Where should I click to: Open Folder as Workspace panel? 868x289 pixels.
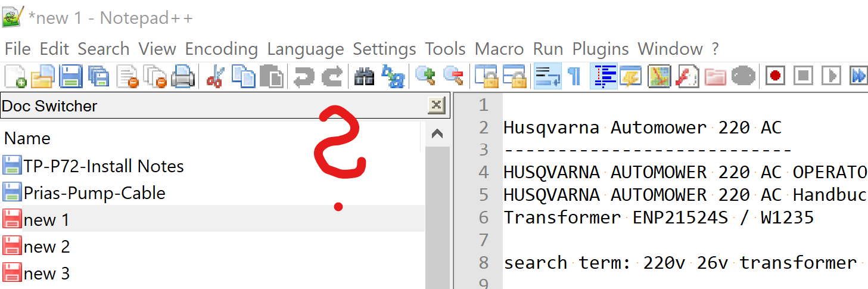pyautogui.click(x=715, y=77)
